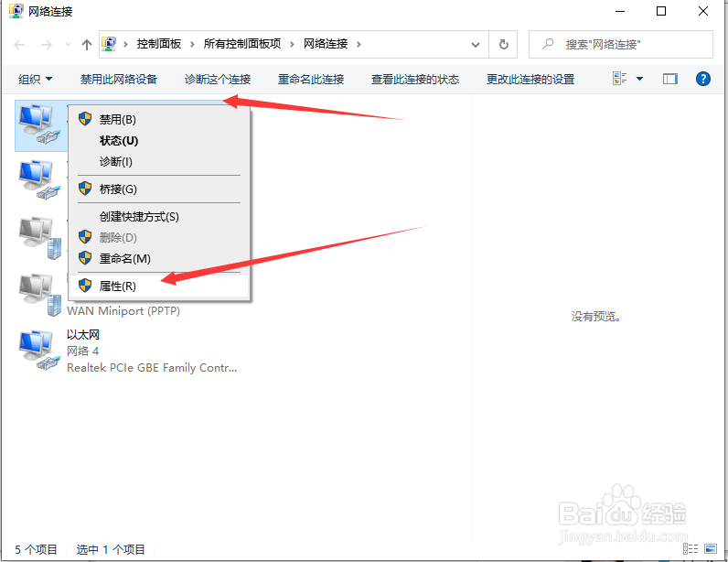Viewport: 728px width, 562px height.
Task: Click the change view layout icon
Action: pyautogui.click(x=620, y=79)
